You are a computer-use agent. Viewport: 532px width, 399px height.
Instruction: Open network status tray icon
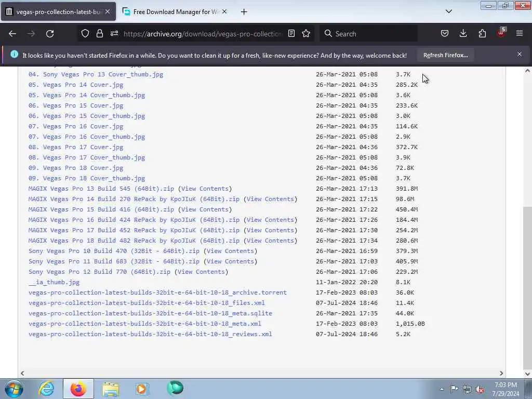click(467, 389)
